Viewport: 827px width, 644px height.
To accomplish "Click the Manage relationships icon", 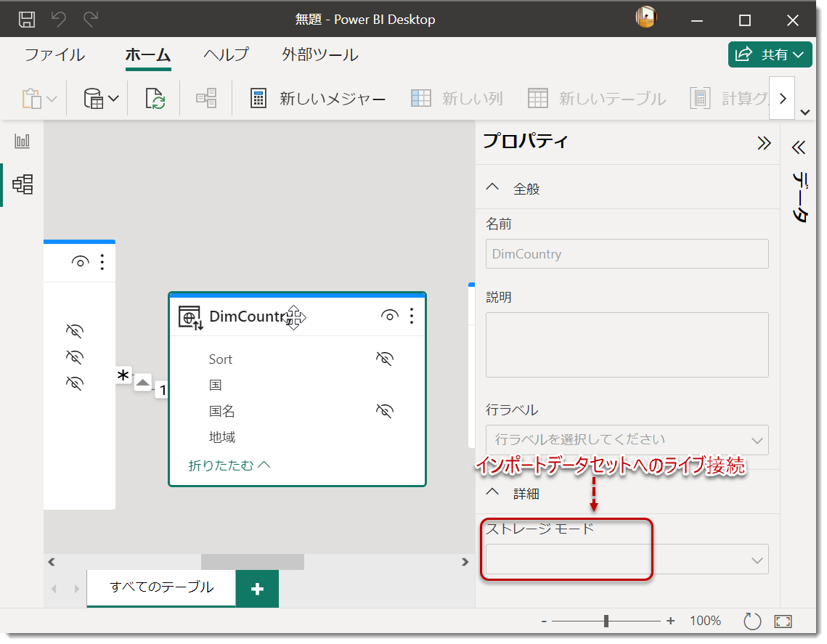I will [206, 99].
